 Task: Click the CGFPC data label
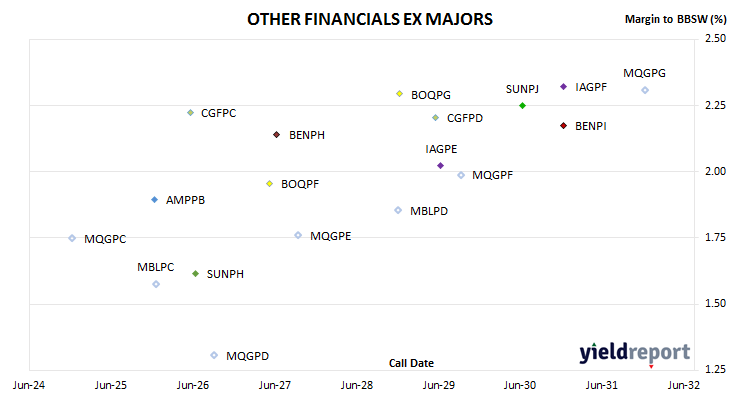point(218,113)
